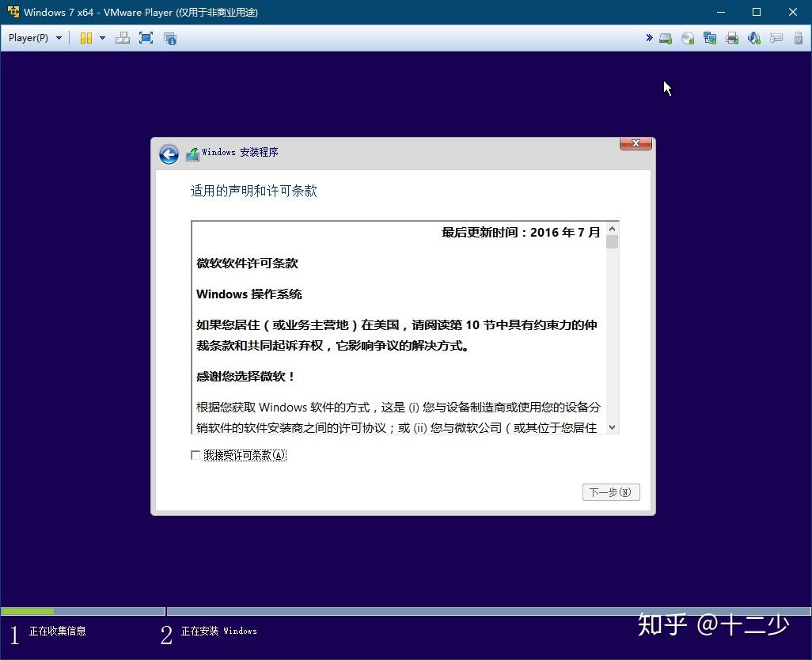Click the license text scroll up arrow
This screenshot has height=660, width=812.
612,229
